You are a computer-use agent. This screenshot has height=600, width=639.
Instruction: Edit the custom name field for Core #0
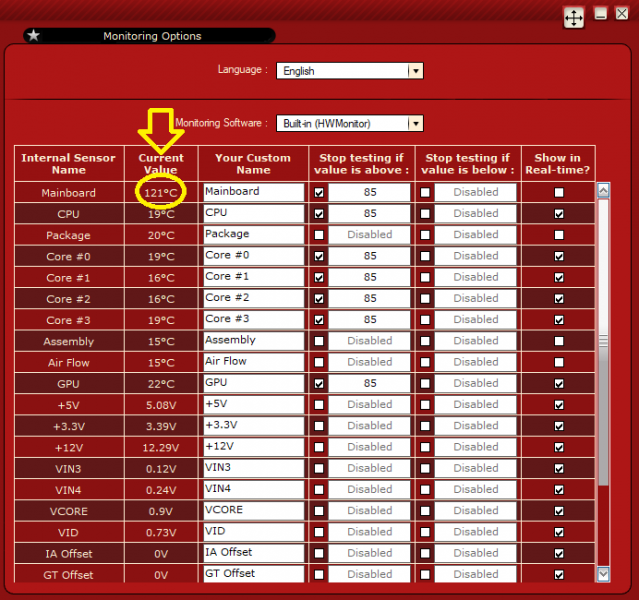[x=253, y=256]
